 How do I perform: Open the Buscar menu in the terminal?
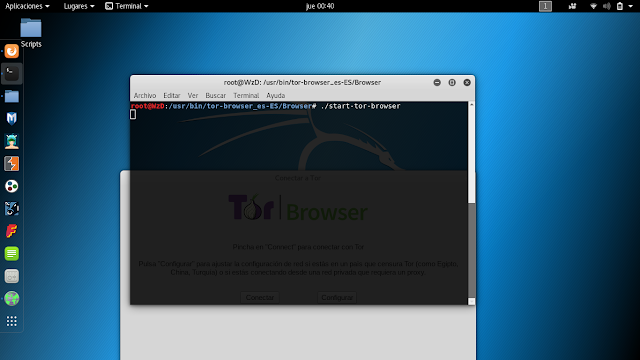tap(216, 96)
